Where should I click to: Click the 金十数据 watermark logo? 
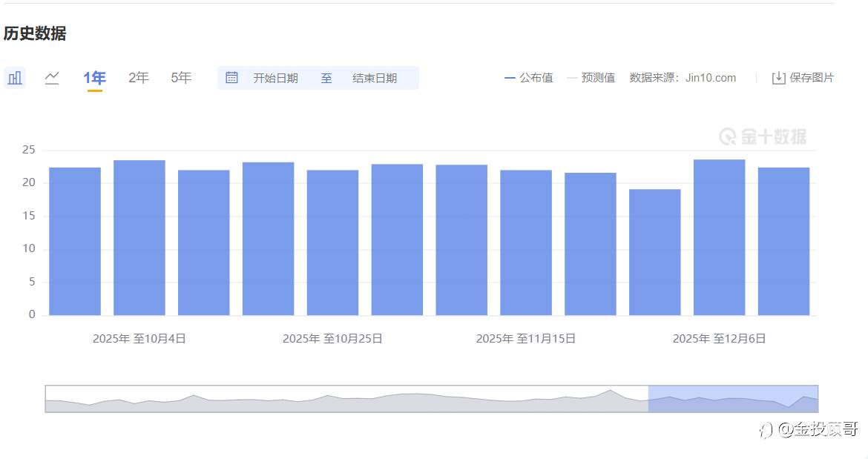tap(763, 136)
